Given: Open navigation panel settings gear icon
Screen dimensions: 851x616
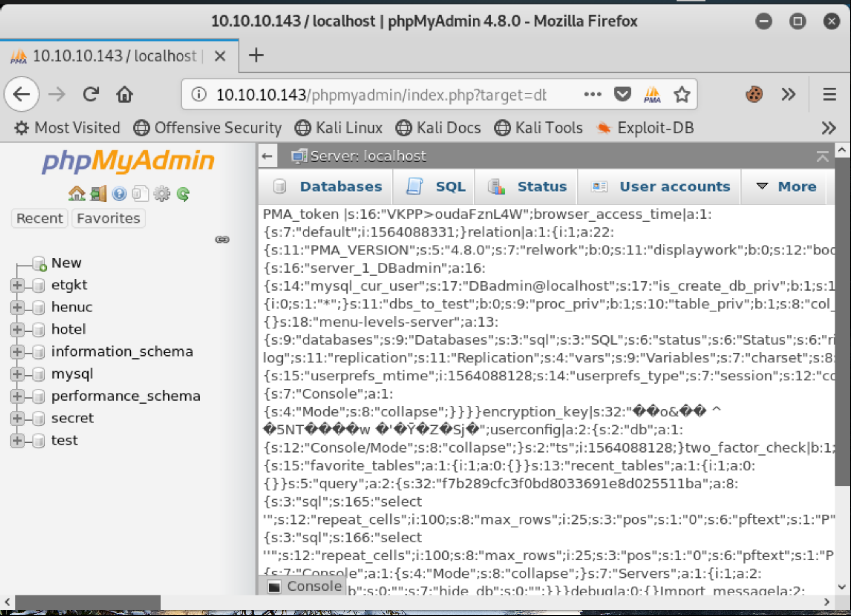Looking at the screenshot, I should [161, 194].
